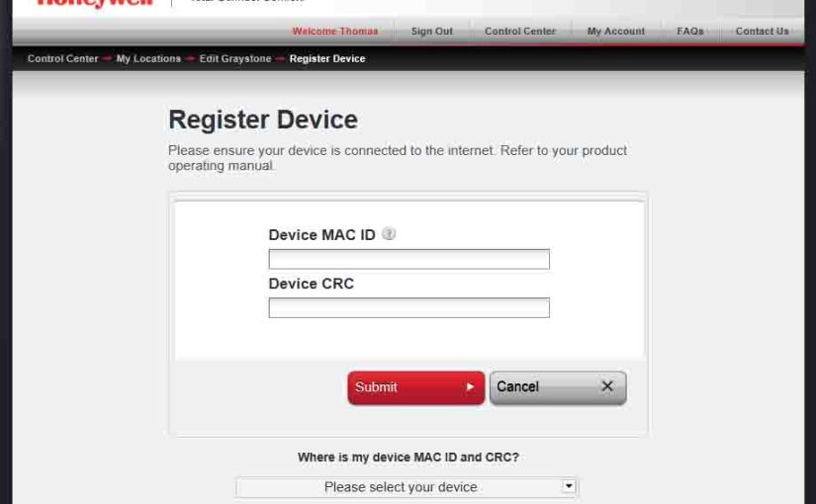The image size is (816, 504).
Task: Submit the device registration form
Action: [x=415, y=387]
